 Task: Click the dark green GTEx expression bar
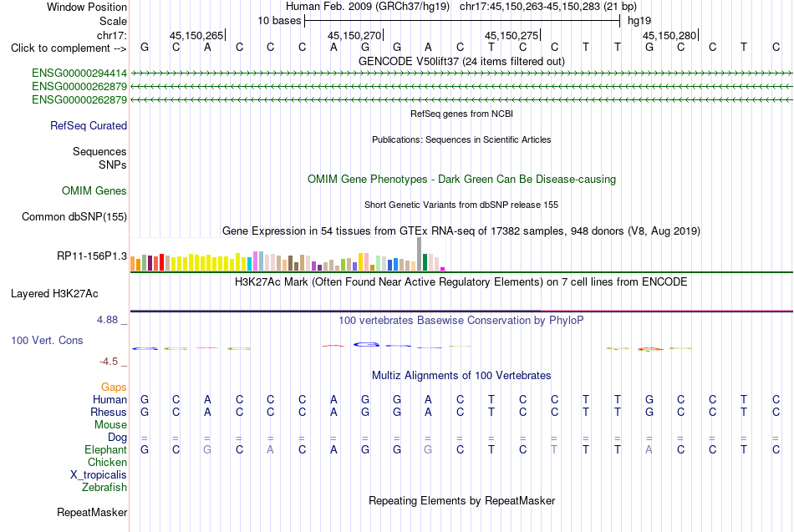[425, 262]
